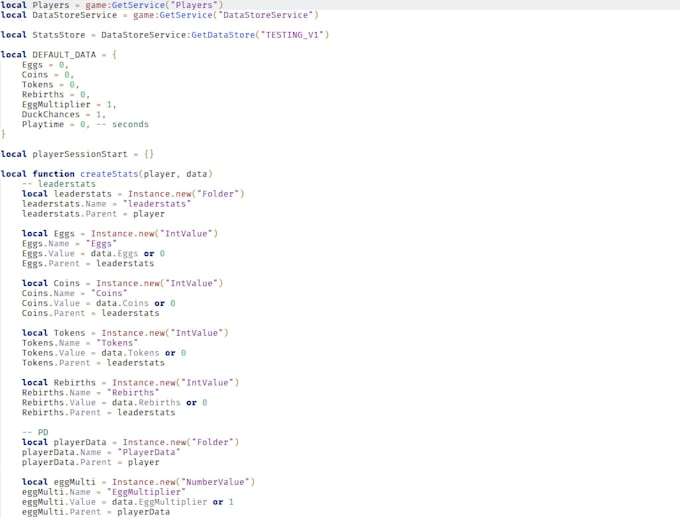This screenshot has height=518, width=680.
Task: Click the 'playerData.Parent = player' line
Action: point(91,462)
